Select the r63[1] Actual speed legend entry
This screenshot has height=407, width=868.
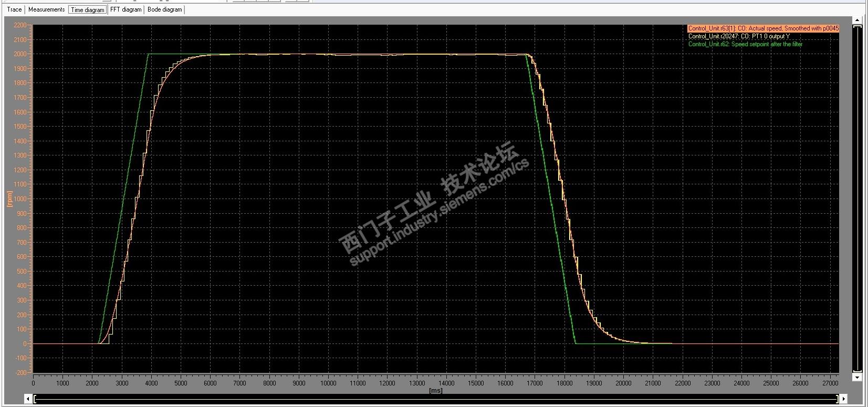coord(763,28)
